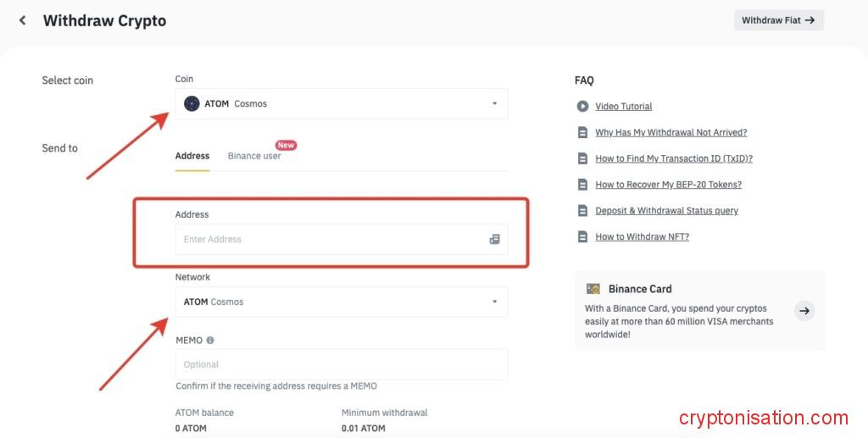Open the address book icon
868x438 pixels.
[494, 240]
